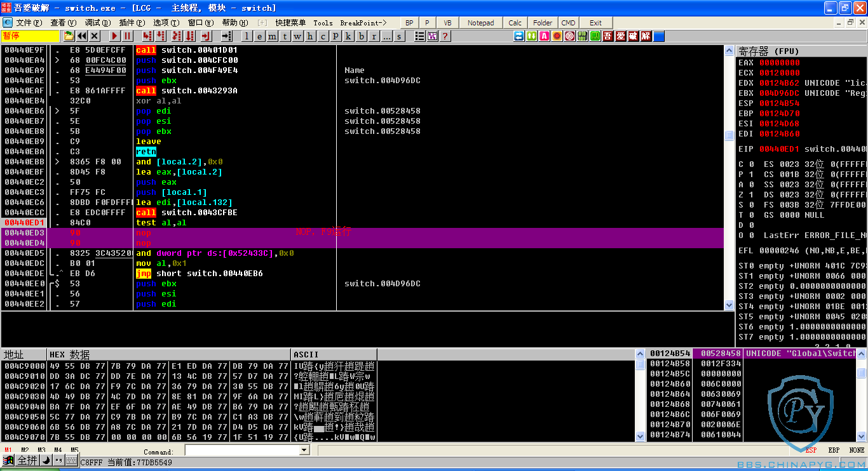Click the red target bullseye icon
This screenshot has width=868, height=471.
(x=570, y=36)
